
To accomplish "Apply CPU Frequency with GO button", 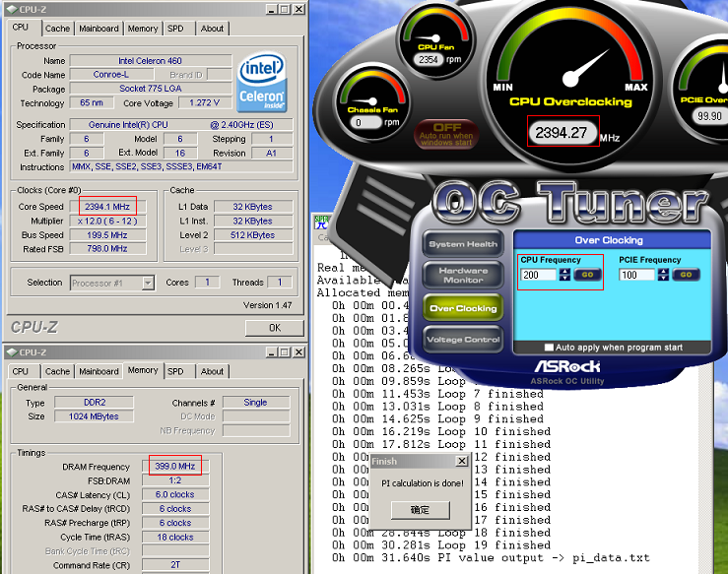I will click(587, 275).
